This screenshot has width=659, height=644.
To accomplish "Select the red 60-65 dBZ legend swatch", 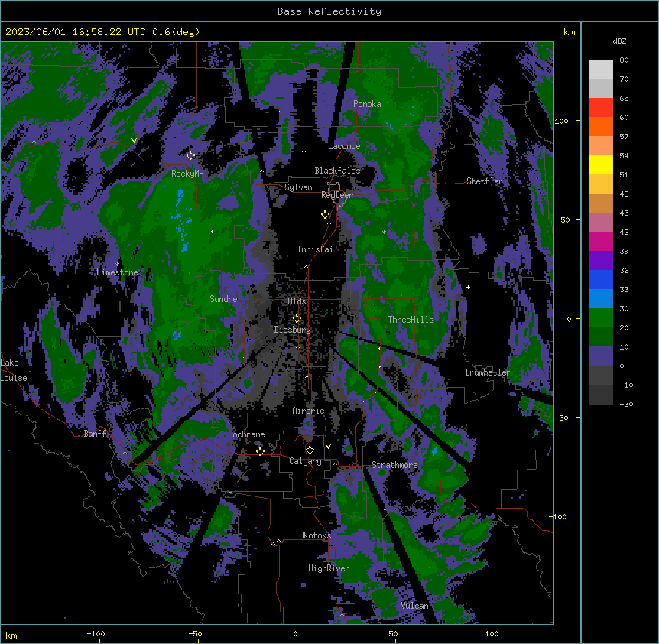I will [x=601, y=107].
